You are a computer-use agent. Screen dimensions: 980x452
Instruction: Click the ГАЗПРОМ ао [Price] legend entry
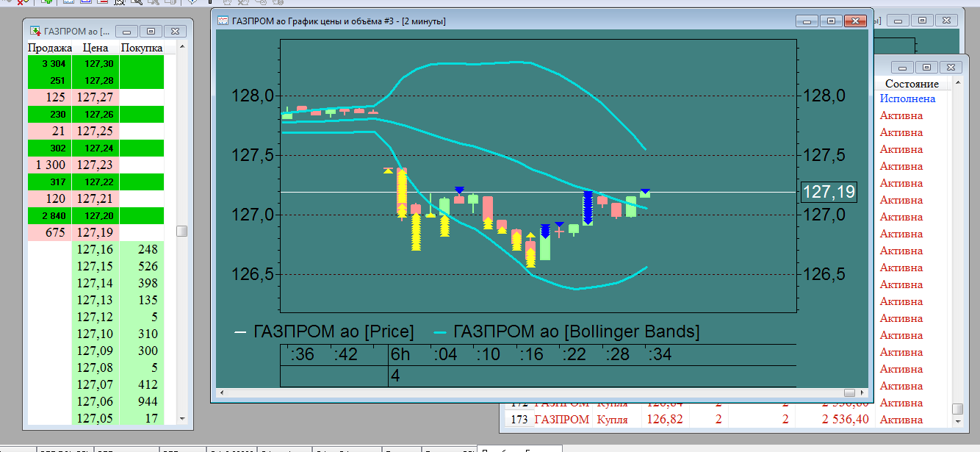click(324, 331)
